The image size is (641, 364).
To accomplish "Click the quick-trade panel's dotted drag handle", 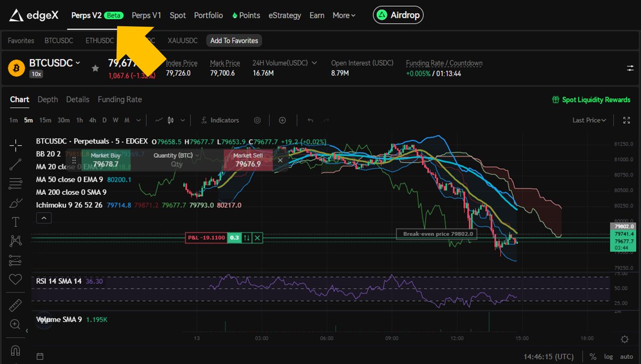I will (x=74, y=159).
